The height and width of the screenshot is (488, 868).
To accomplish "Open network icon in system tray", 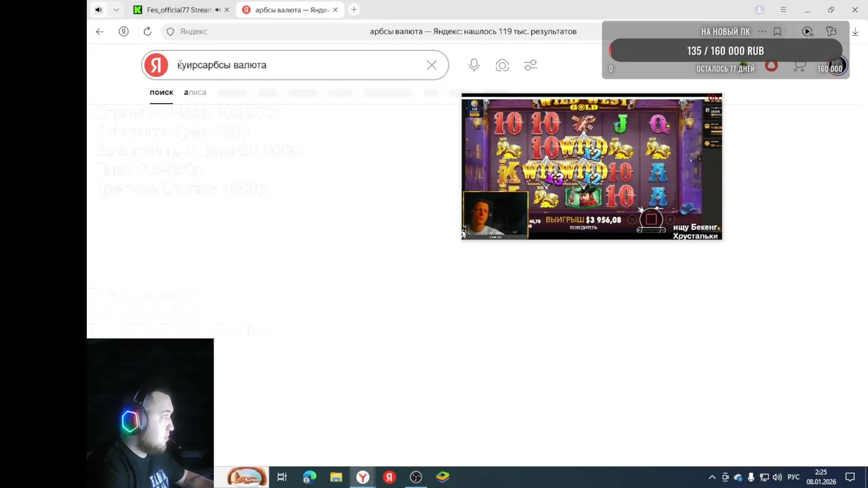I will (x=764, y=477).
